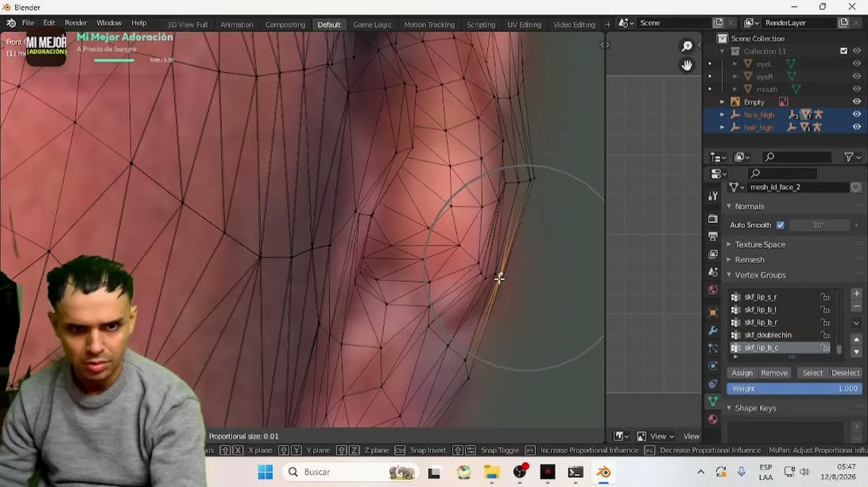Screen dimensions: 868x487
Task: Switch to the Animation workspace tab
Action: pos(237,24)
